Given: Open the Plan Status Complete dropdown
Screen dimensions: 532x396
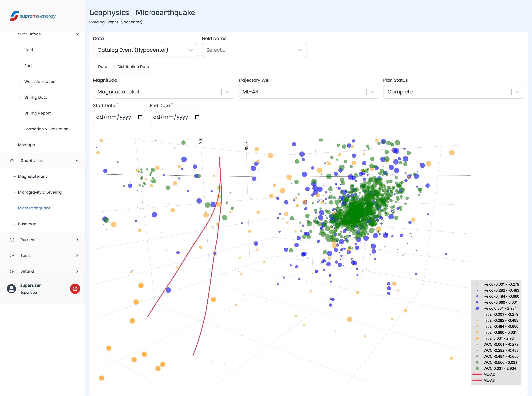Looking at the screenshot, I should pos(453,92).
